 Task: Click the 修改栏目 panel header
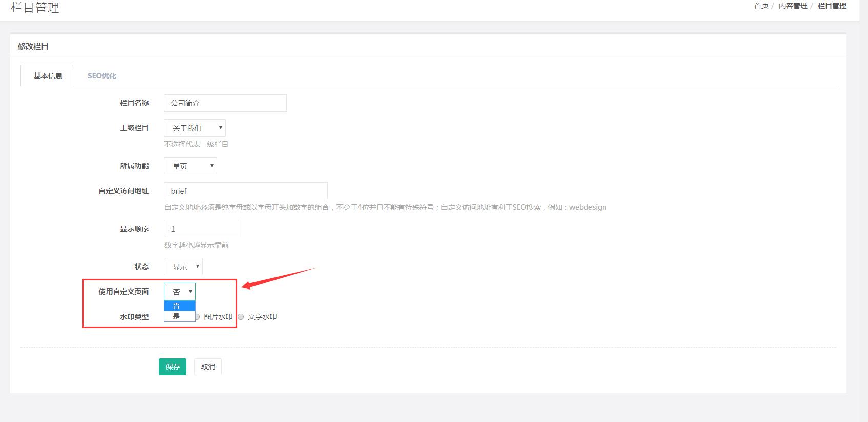point(33,46)
